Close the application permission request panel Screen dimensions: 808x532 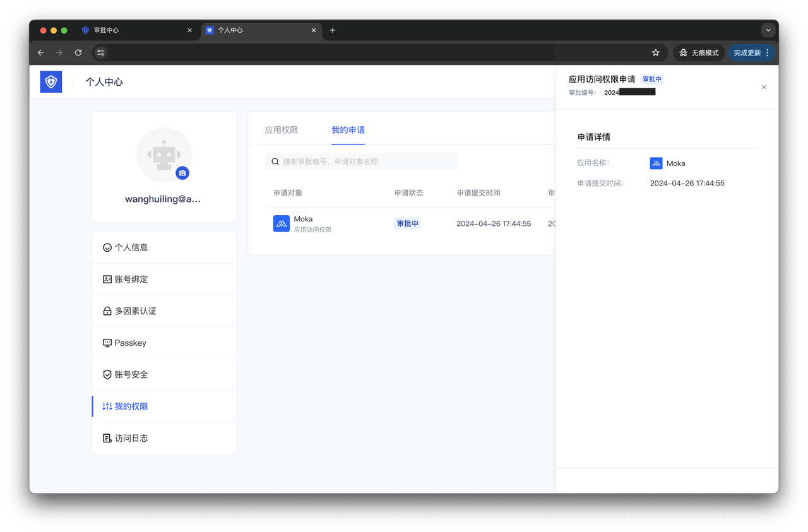[764, 87]
